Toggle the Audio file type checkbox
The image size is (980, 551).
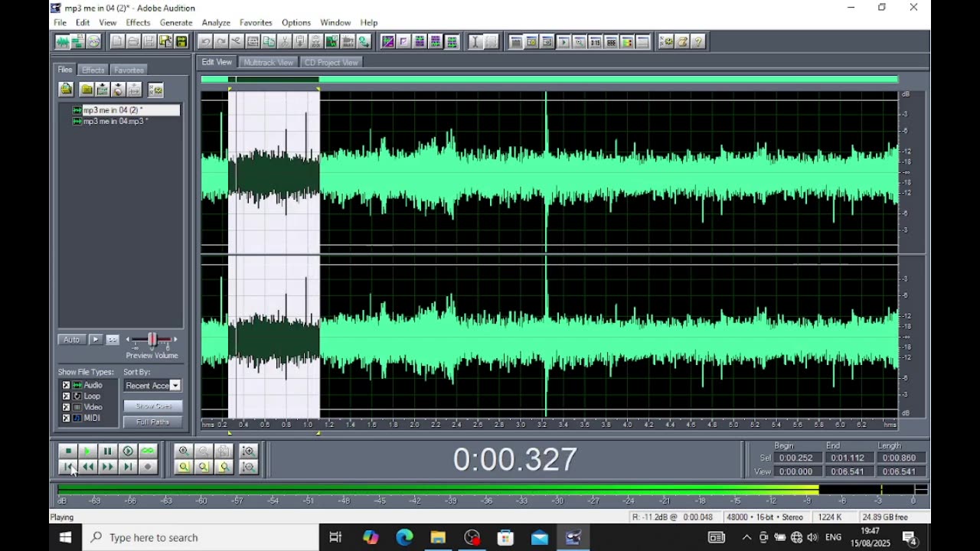[66, 385]
